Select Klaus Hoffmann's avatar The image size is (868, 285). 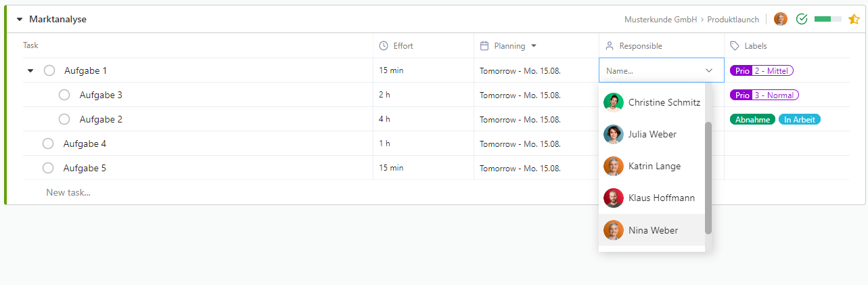click(x=614, y=198)
